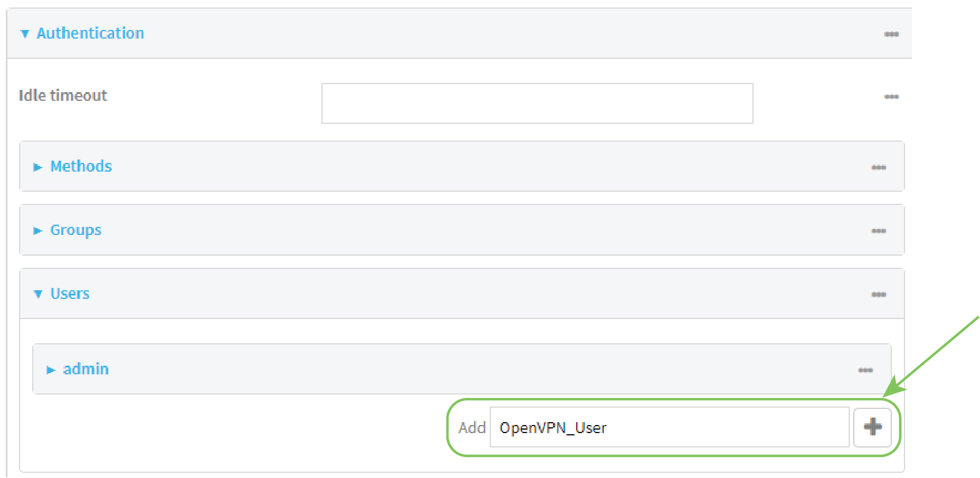Focus the Add user name field
Image resolution: width=980 pixels, height=478 pixels.
[x=668, y=427]
